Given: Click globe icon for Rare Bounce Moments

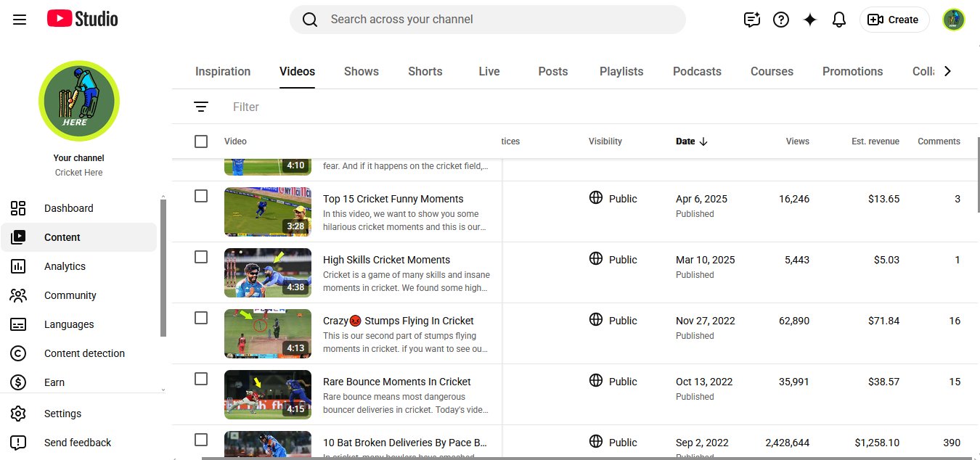Looking at the screenshot, I should 596,380.
